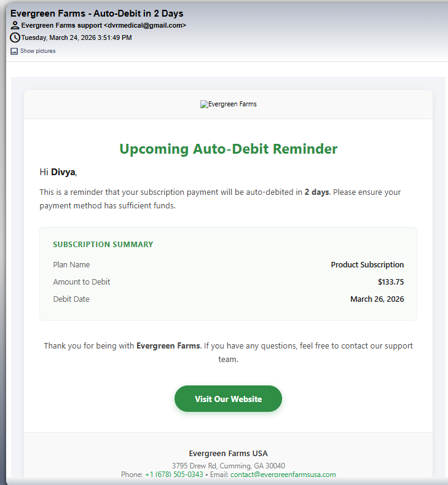The image size is (448, 485).
Task: Click the Plan Name label
Action: [x=71, y=265]
